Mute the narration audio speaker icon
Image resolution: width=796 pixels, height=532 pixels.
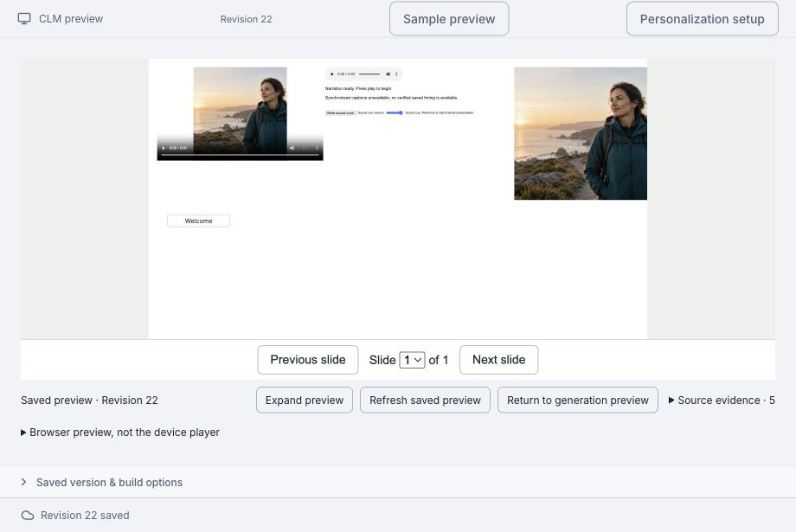click(x=388, y=74)
